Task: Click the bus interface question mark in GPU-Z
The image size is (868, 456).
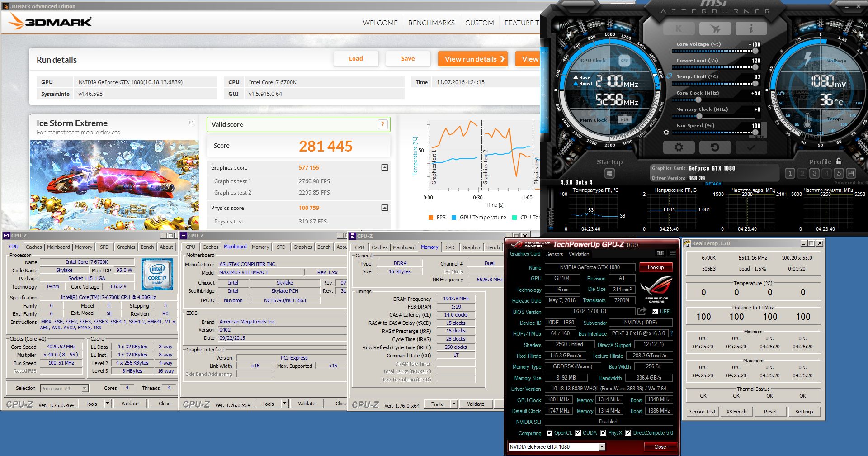Action: [671, 333]
